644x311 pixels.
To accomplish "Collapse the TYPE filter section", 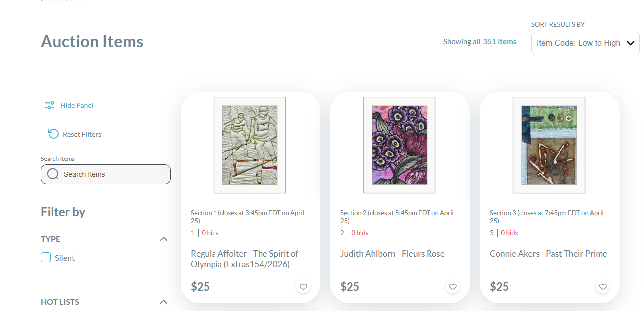I will click(164, 239).
